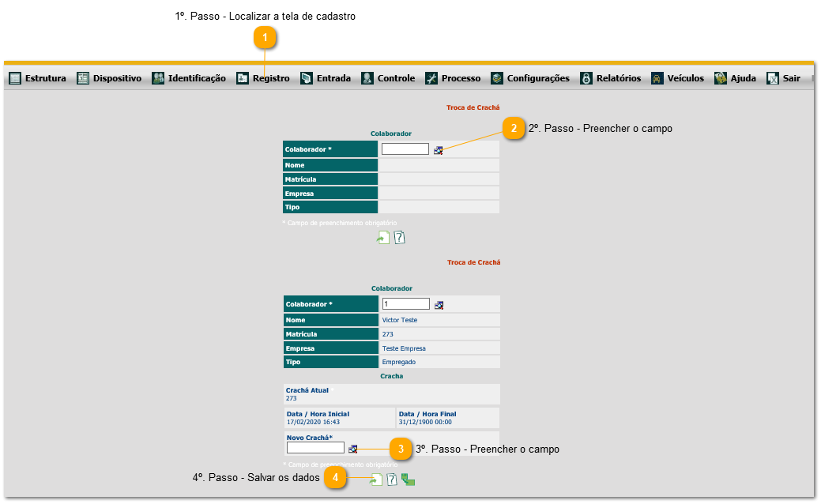
Task: Click the search icon next to Novo Crachá field
Action: tap(353, 449)
